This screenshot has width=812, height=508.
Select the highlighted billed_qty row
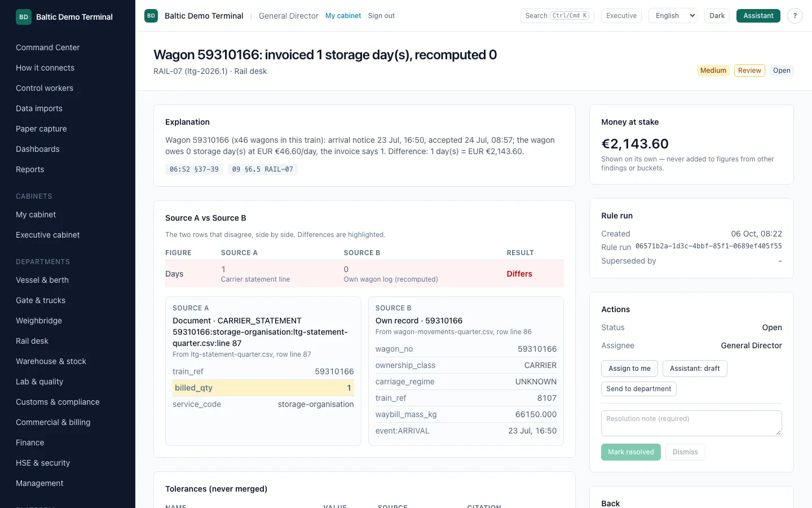263,388
